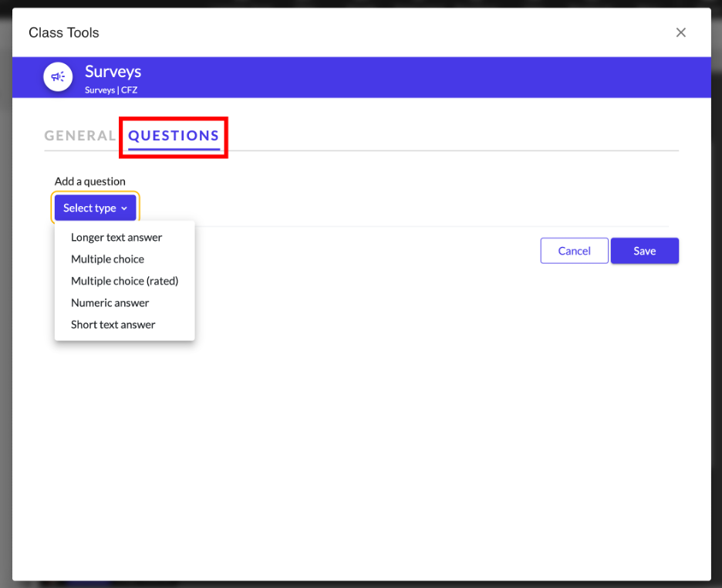This screenshot has height=588, width=722.
Task: Pick Short text answer option
Action: click(113, 325)
